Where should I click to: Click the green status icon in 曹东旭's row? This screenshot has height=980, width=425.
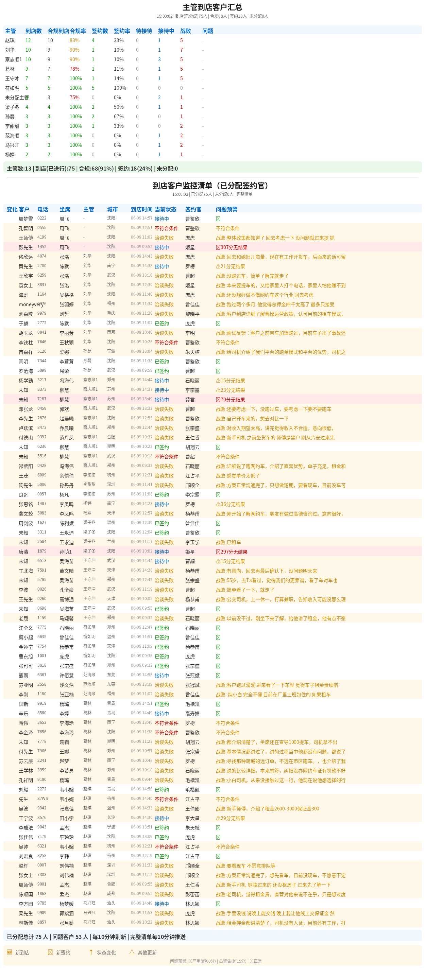(x=218, y=656)
